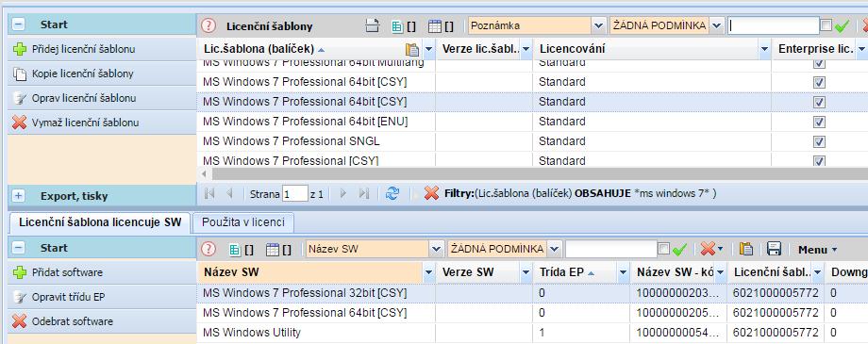868x344 pixels.
Task: Click the blue table icon in upper toolbar
Action: click(x=435, y=26)
